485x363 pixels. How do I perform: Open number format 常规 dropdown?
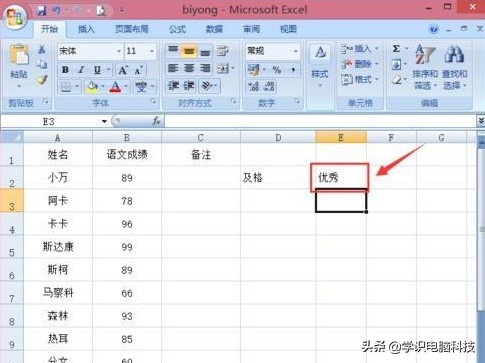(295, 51)
